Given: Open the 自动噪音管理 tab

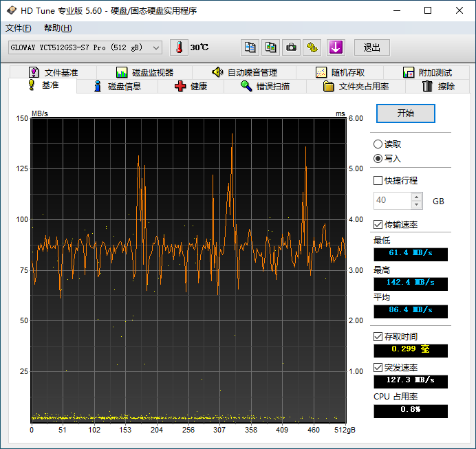Looking at the screenshot, I should pyautogui.click(x=244, y=72).
